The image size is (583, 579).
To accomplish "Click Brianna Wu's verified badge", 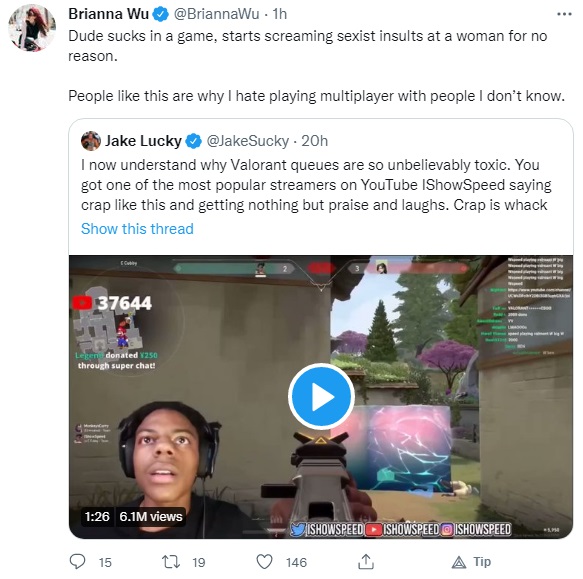I will coord(161,15).
